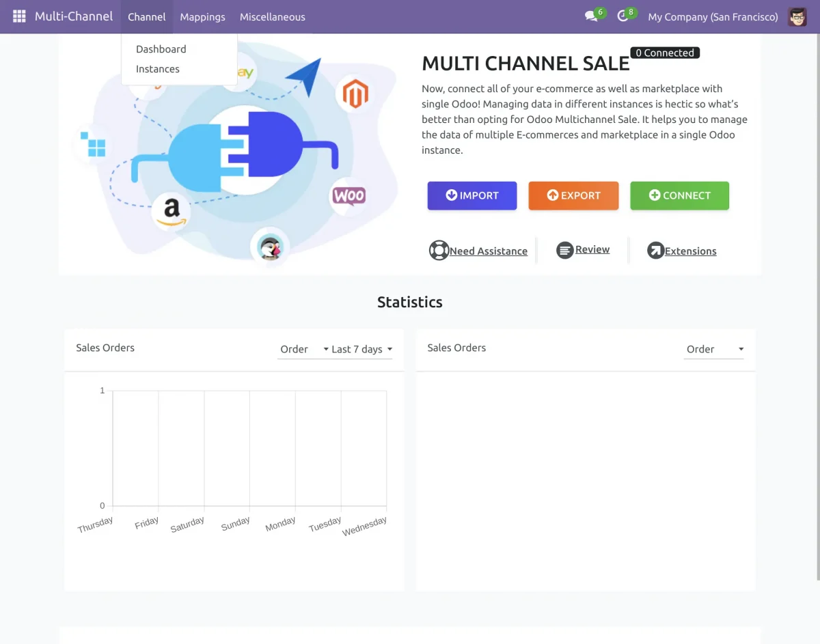
Task: Open the Miscellaneous menu
Action: tap(272, 16)
